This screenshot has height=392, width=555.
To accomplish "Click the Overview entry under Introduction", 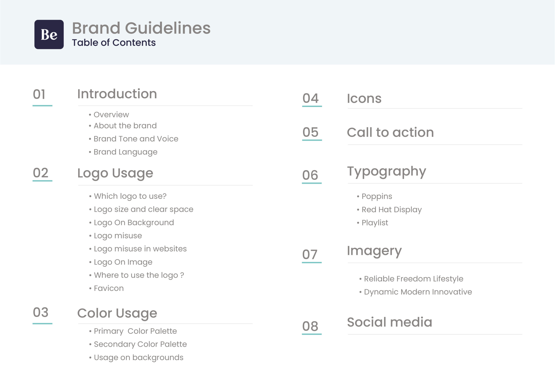I will pos(111,115).
